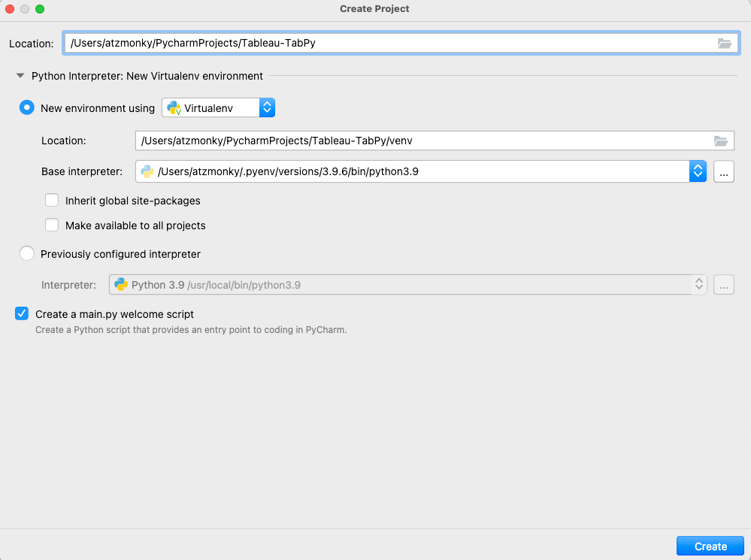The image size is (751, 560).
Task: Select the New environment using radio button
Action: pos(27,107)
